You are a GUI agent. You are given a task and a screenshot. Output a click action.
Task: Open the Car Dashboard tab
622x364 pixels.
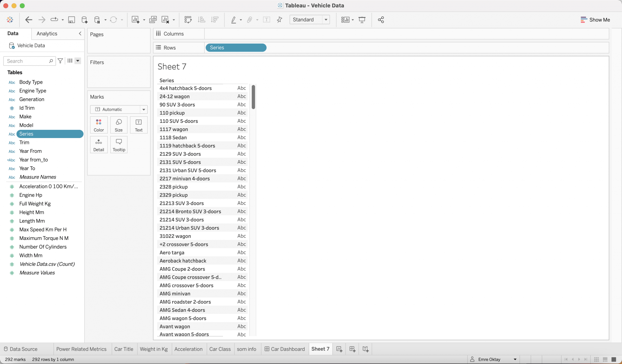285,349
